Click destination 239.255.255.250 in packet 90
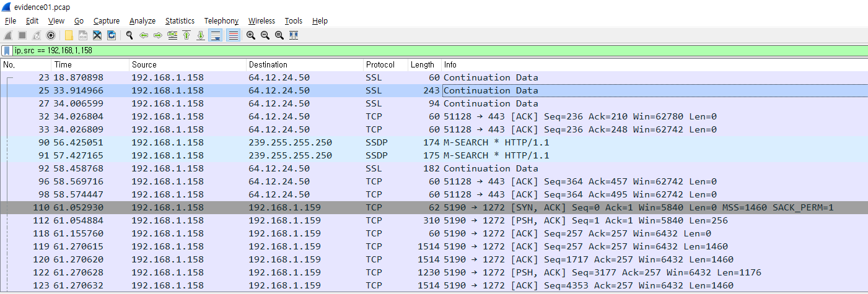Image resolution: width=868 pixels, height=294 pixels. pos(290,142)
